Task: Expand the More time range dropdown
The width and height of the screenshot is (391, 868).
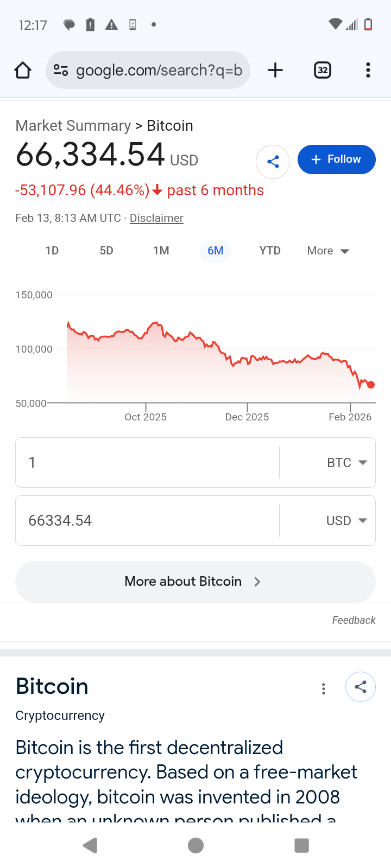Action: [x=328, y=251]
